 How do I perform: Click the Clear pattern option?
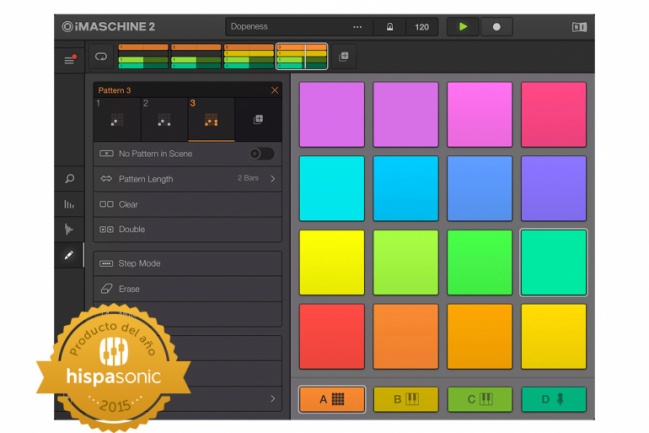click(187, 204)
